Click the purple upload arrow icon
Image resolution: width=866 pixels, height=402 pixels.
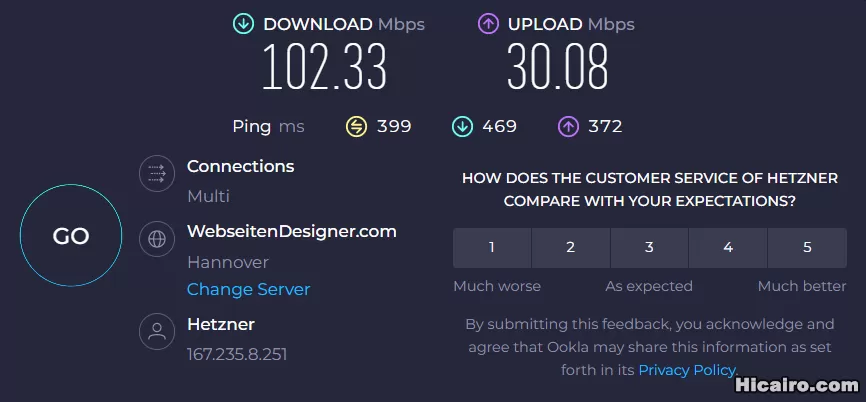[x=488, y=24]
